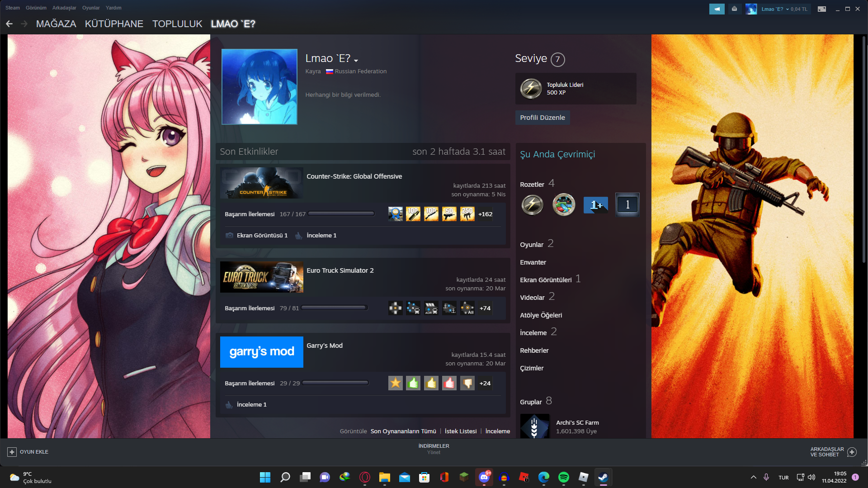The height and width of the screenshot is (488, 868).
Task: Open Discord from the Windows taskbar
Action: click(484, 477)
